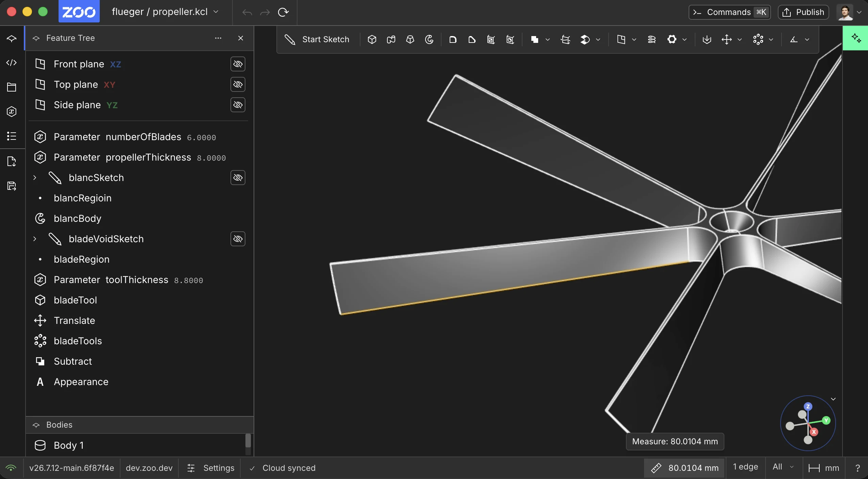Open Settings in the status bar
This screenshot has width=868, height=479.
[x=210, y=468]
